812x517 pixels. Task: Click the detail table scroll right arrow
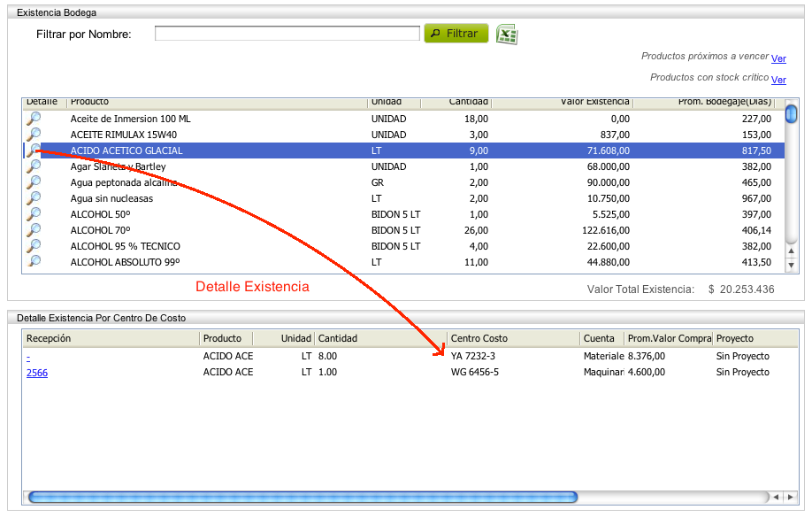[790, 497]
